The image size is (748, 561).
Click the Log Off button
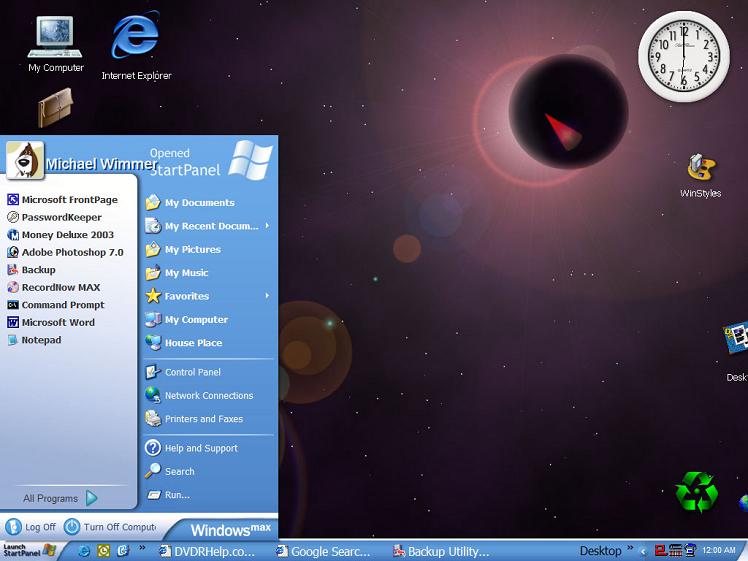[31, 527]
